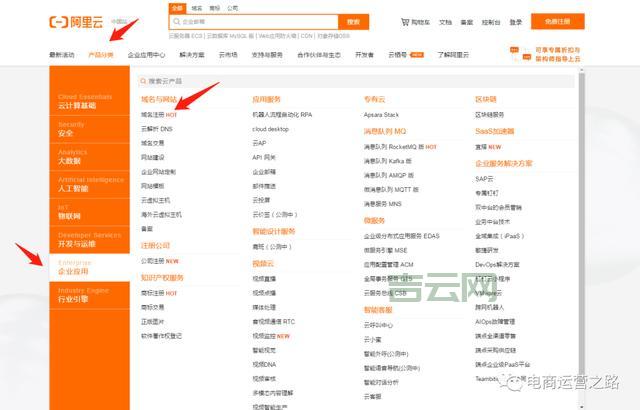This screenshot has height=410, width=640.
Task: Open the 控制台 console link
Action: 491,22
